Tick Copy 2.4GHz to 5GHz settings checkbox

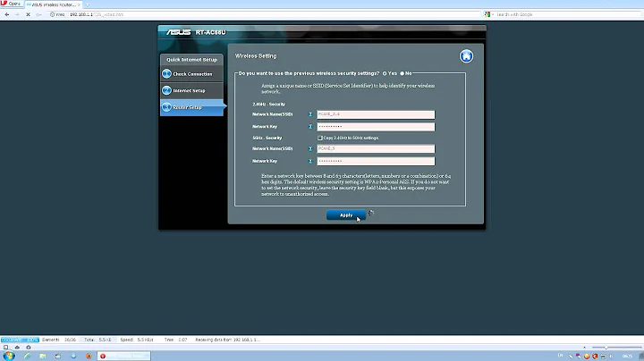point(320,138)
